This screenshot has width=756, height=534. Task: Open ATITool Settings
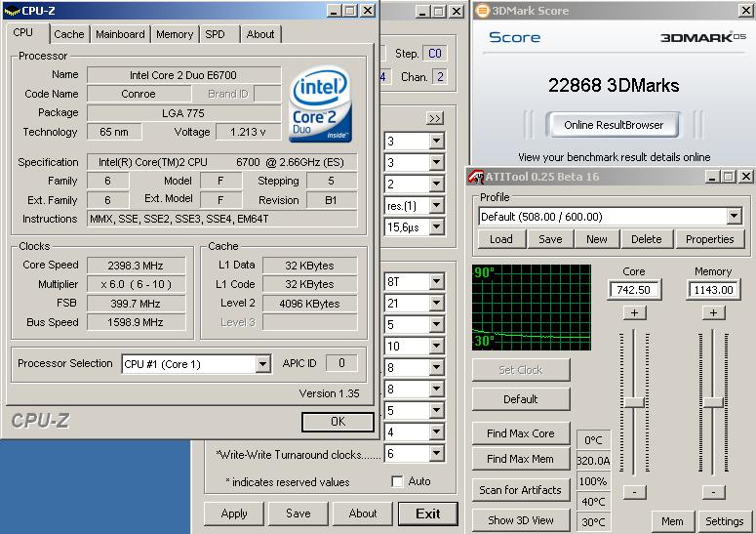(x=724, y=521)
